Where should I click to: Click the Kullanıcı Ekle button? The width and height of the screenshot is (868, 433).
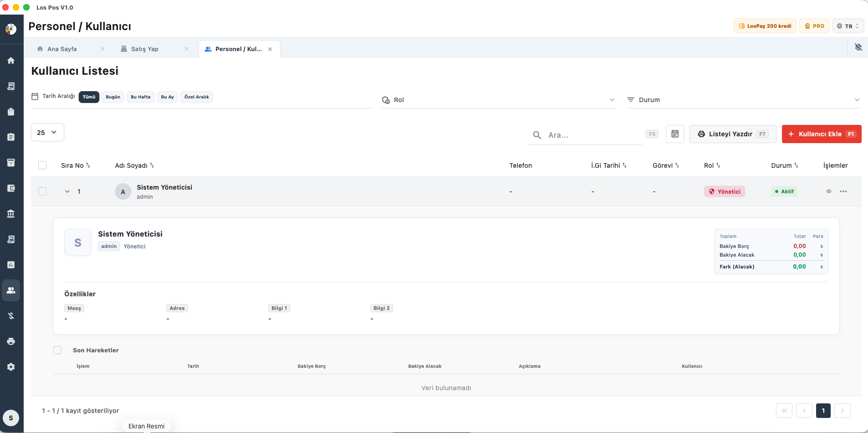pos(821,134)
